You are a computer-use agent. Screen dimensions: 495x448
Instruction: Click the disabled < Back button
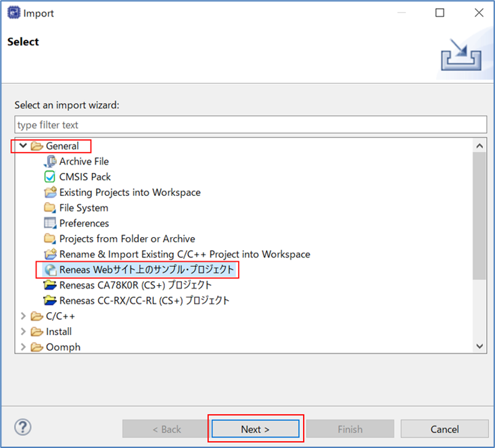coord(166,429)
